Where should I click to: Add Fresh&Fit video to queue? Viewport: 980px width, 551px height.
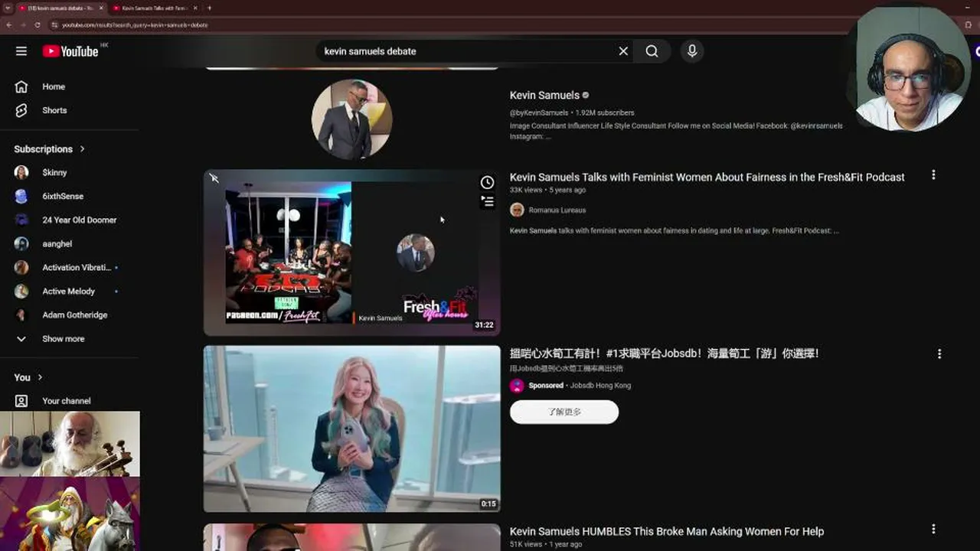click(487, 201)
